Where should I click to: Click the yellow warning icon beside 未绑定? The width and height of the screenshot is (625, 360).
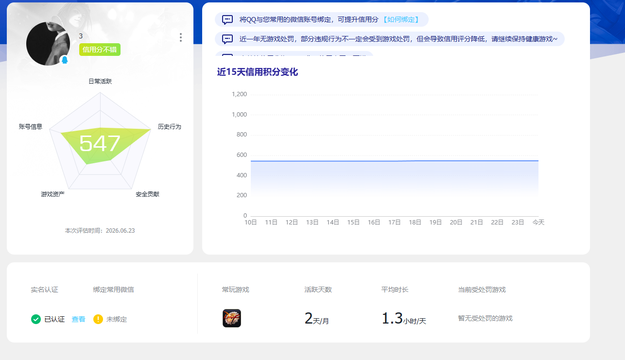point(98,319)
